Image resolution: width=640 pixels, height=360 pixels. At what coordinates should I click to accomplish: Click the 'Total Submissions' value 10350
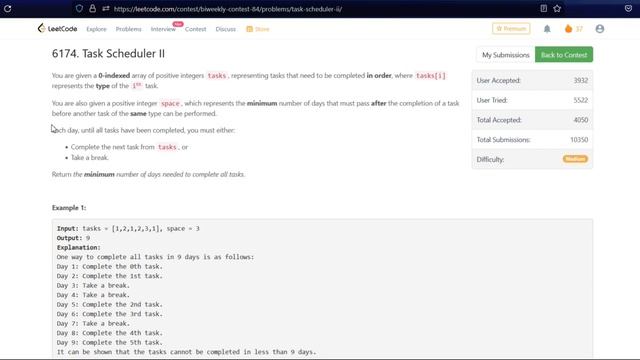(579, 140)
